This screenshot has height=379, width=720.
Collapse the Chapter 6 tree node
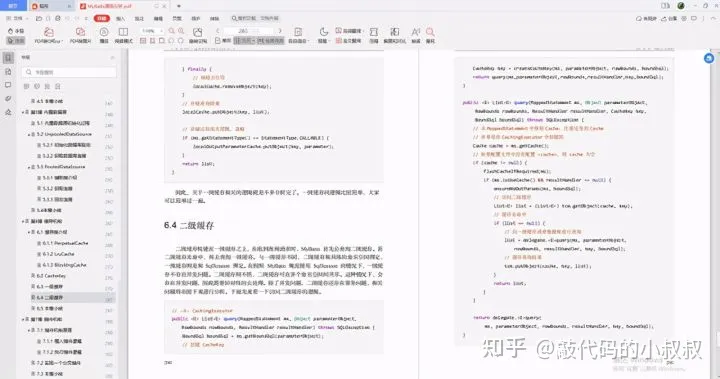23,221
